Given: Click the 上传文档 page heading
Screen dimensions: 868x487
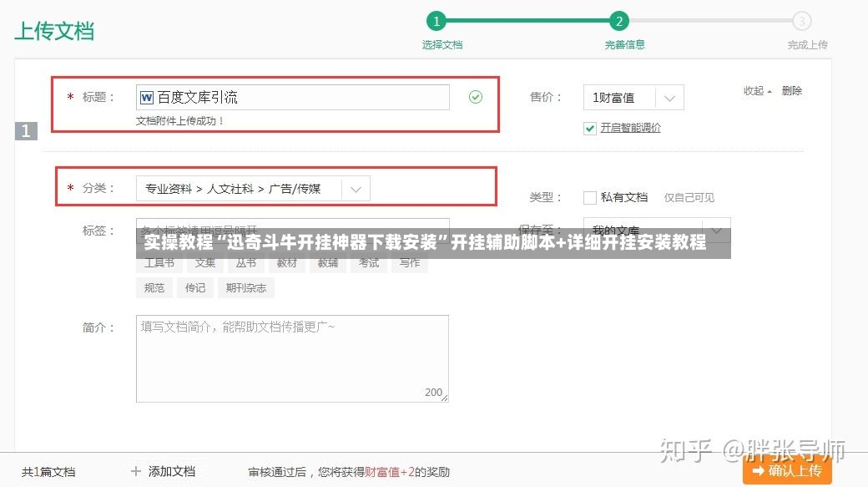Looking at the screenshot, I should click(x=54, y=31).
